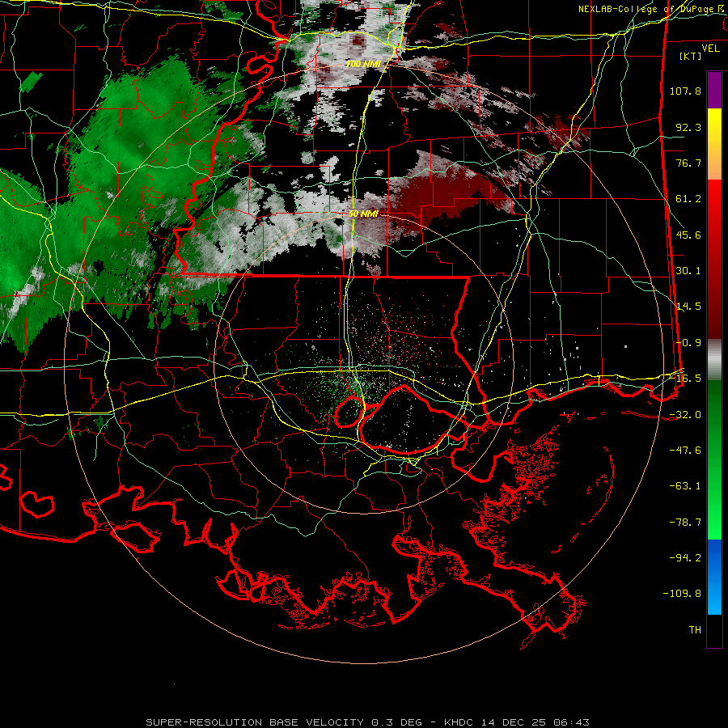Click the -0.9 velocity scale value
Screen dimensions: 728x728
(x=688, y=343)
